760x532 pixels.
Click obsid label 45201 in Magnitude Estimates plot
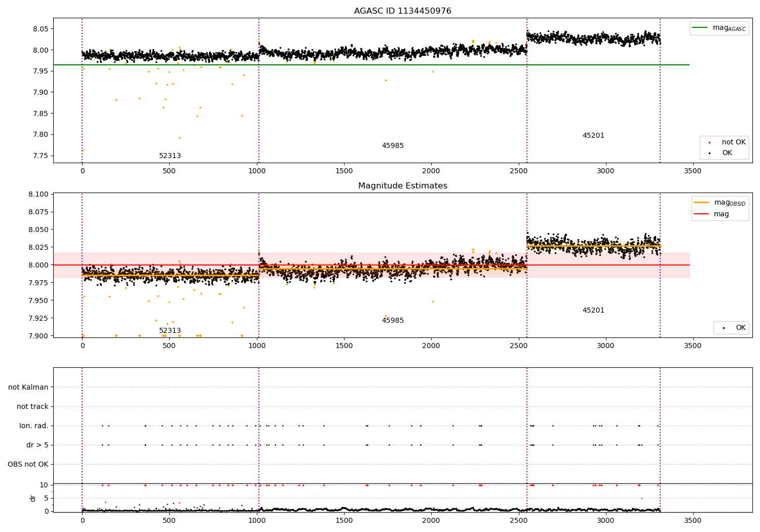coord(593,311)
